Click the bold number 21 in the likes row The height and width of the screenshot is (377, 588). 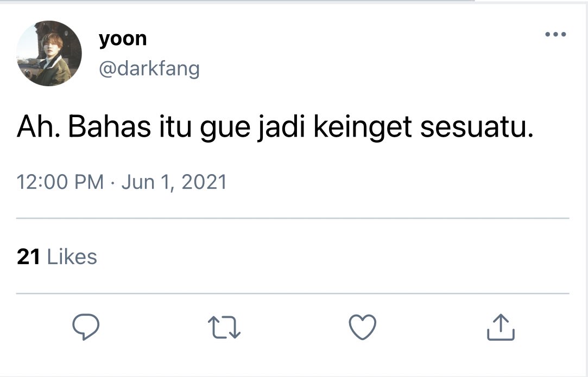coord(28,257)
